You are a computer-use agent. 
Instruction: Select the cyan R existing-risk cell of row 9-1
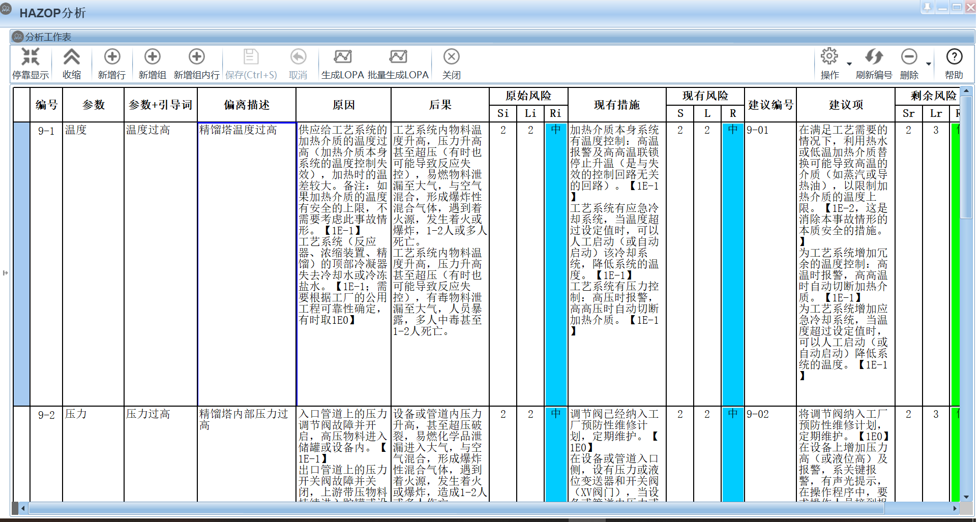733,264
